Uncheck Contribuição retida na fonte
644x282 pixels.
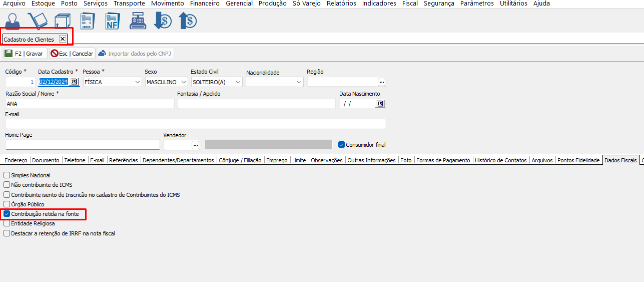(7, 214)
